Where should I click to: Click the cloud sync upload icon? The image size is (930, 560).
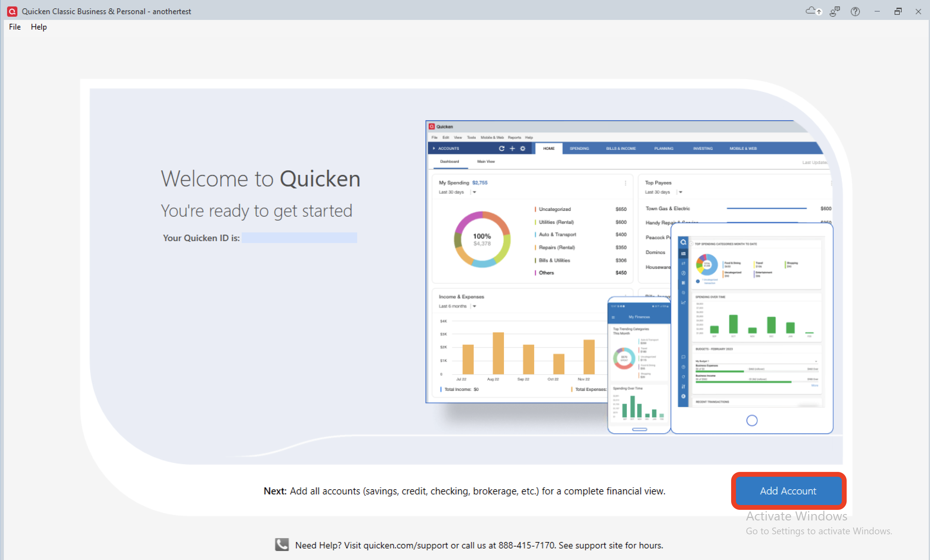pyautogui.click(x=814, y=11)
